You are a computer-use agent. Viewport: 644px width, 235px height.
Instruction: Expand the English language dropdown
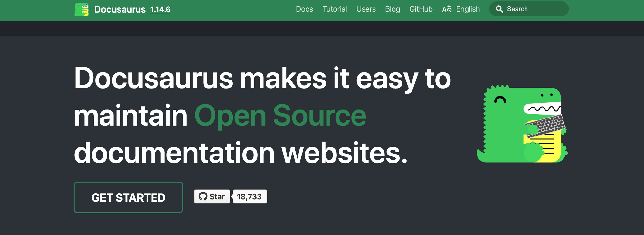(x=468, y=9)
